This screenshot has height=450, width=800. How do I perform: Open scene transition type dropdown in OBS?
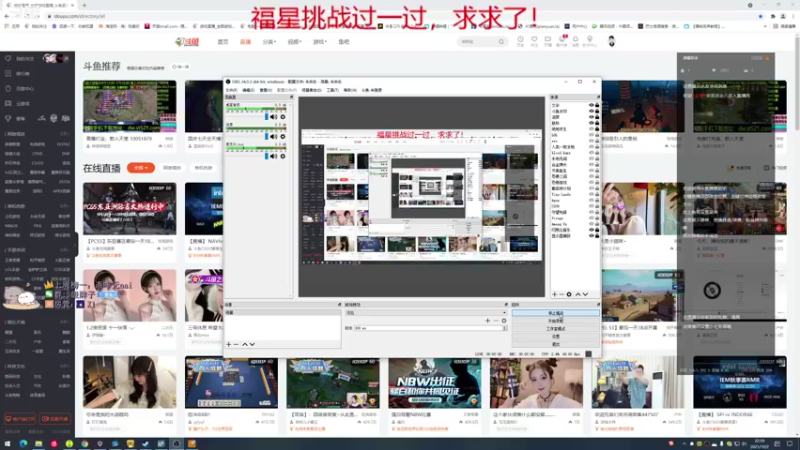coord(426,313)
